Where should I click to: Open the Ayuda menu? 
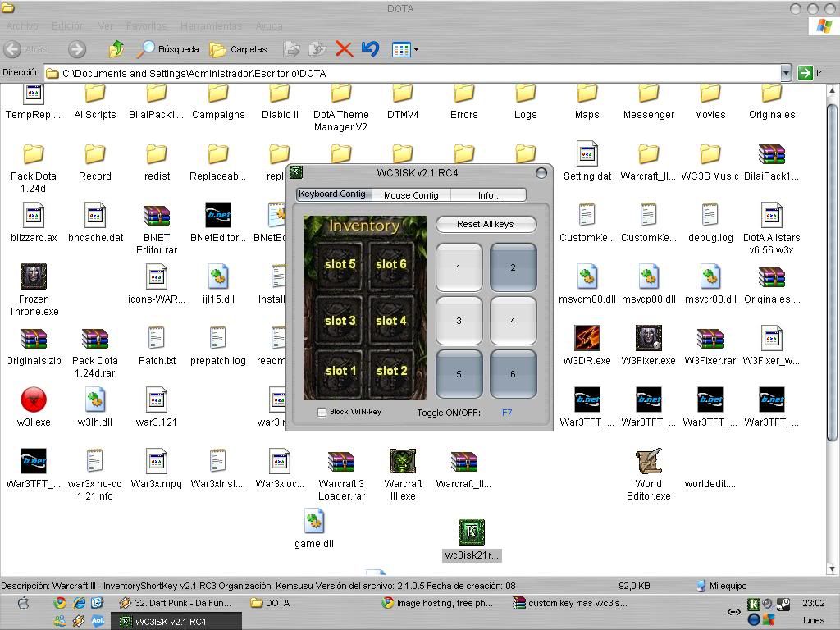pyautogui.click(x=269, y=25)
